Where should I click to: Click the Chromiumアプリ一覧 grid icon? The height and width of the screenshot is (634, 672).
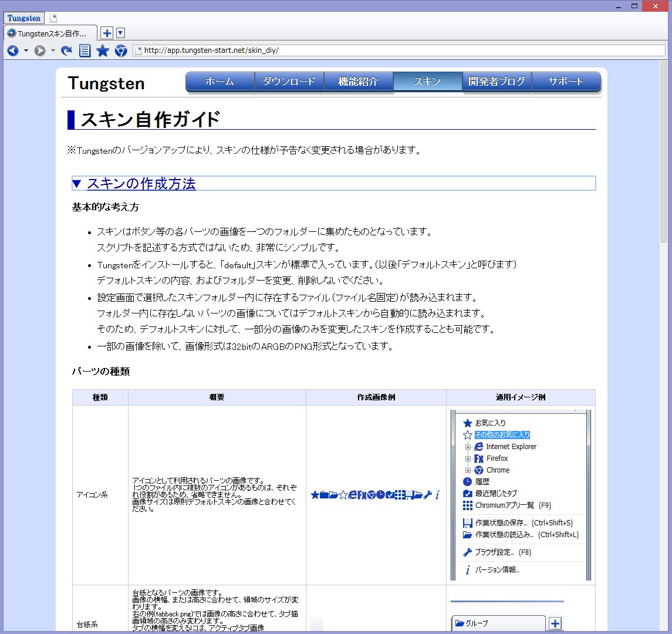[x=468, y=505]
